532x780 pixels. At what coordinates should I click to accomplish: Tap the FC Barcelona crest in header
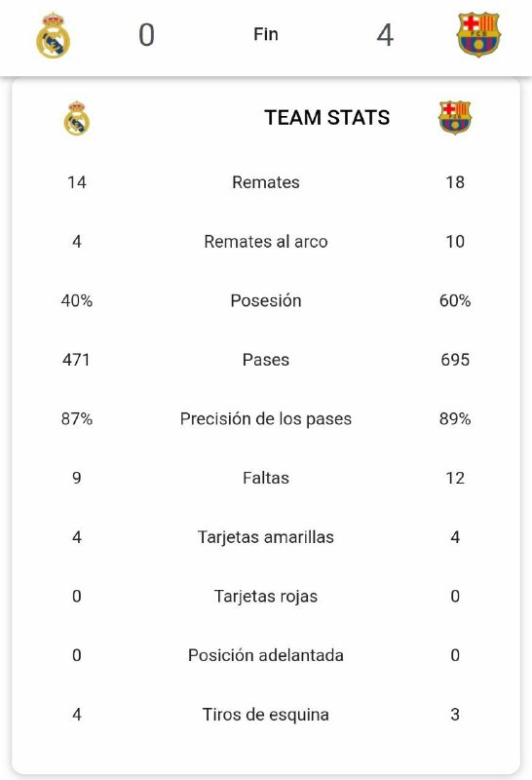pos(478,34)
